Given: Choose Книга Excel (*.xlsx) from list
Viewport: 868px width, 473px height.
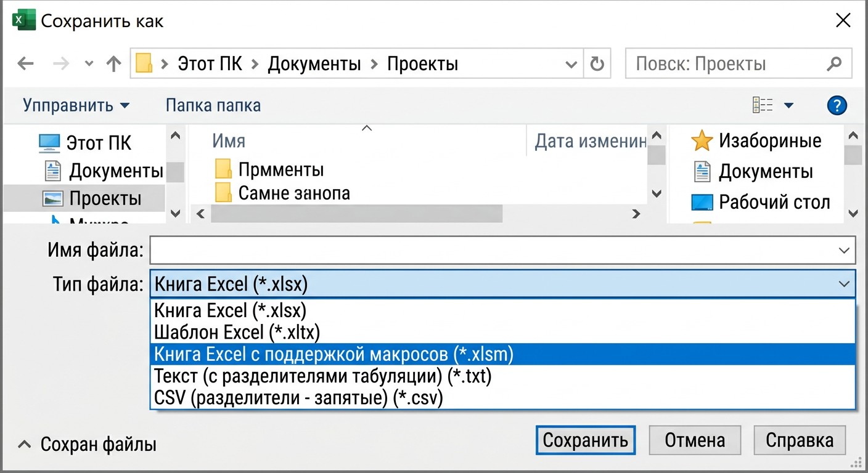Looking at the screenshot, I should 502,310.
